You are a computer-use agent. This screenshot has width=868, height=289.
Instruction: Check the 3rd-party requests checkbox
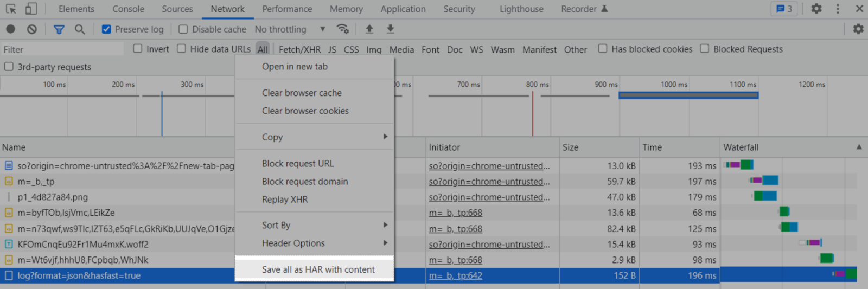tap(9, 67)
